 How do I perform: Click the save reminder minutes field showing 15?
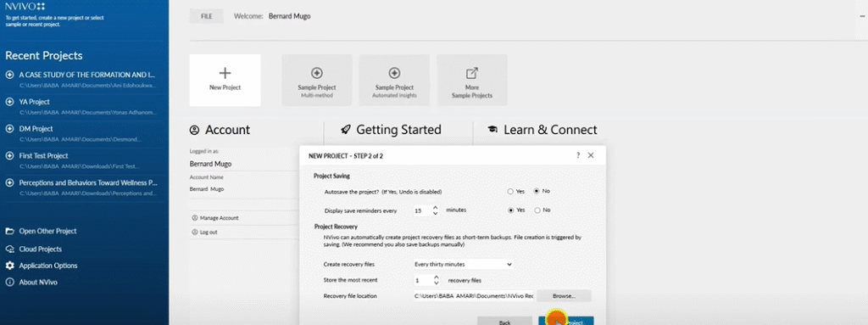click(422, 210)
